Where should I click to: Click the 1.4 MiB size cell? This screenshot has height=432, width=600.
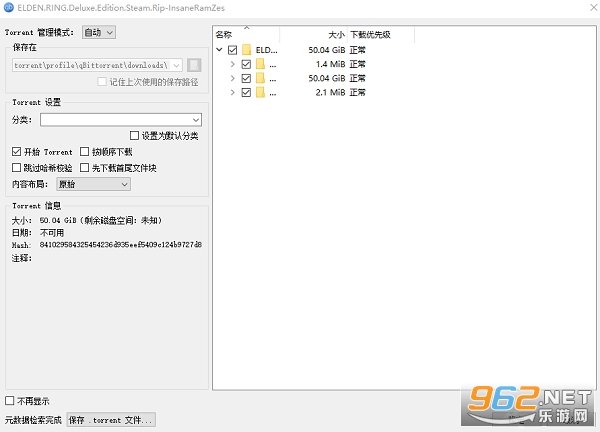pyautogui.click(x=330, y=64)
